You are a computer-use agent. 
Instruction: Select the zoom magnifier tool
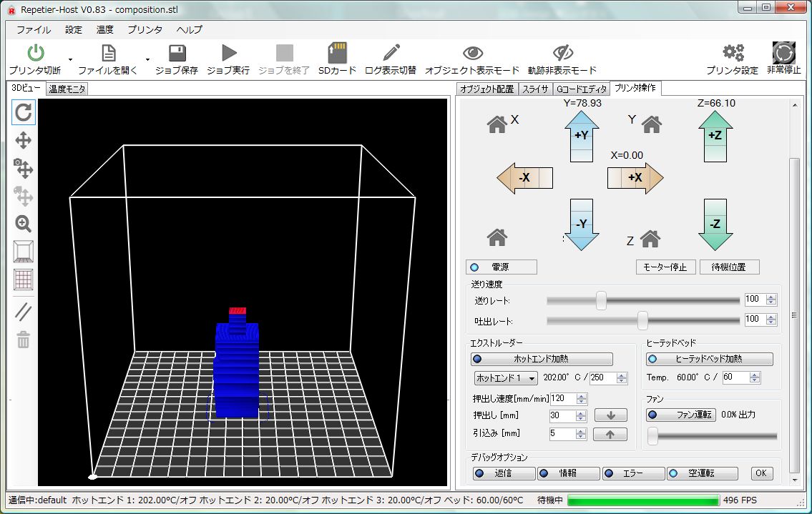point(24,224)
